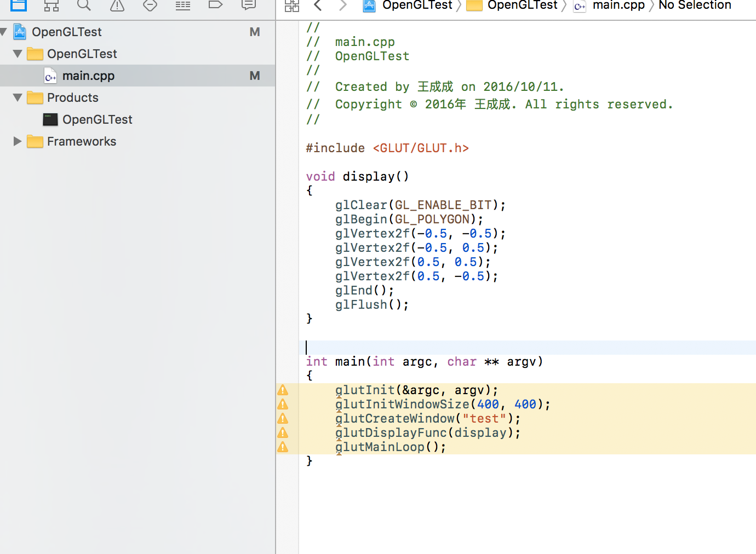Click the M status badge of main.cpp
756x554 pixels.
click(x=255, y=76)
